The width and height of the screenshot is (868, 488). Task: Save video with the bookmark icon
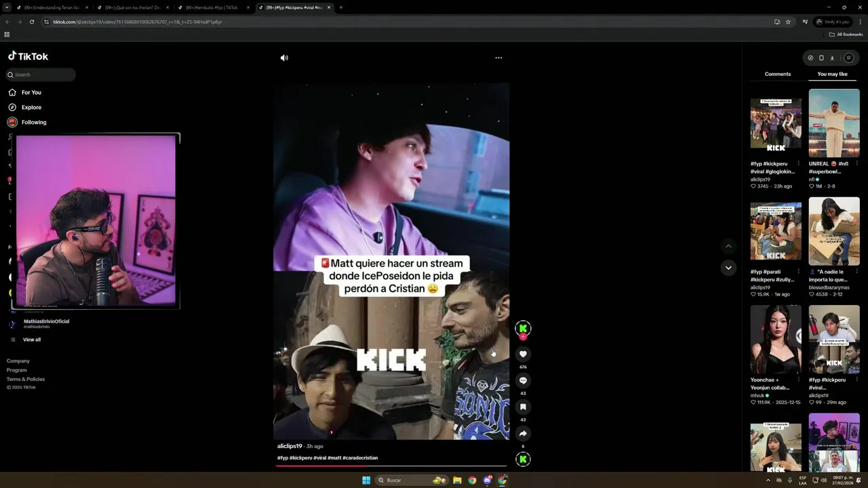(x=523, y=407)
